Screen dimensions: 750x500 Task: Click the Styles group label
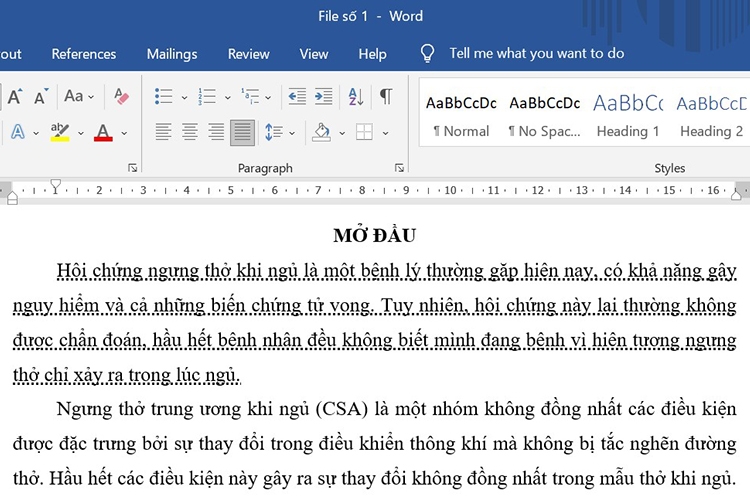tap(670, 168)
